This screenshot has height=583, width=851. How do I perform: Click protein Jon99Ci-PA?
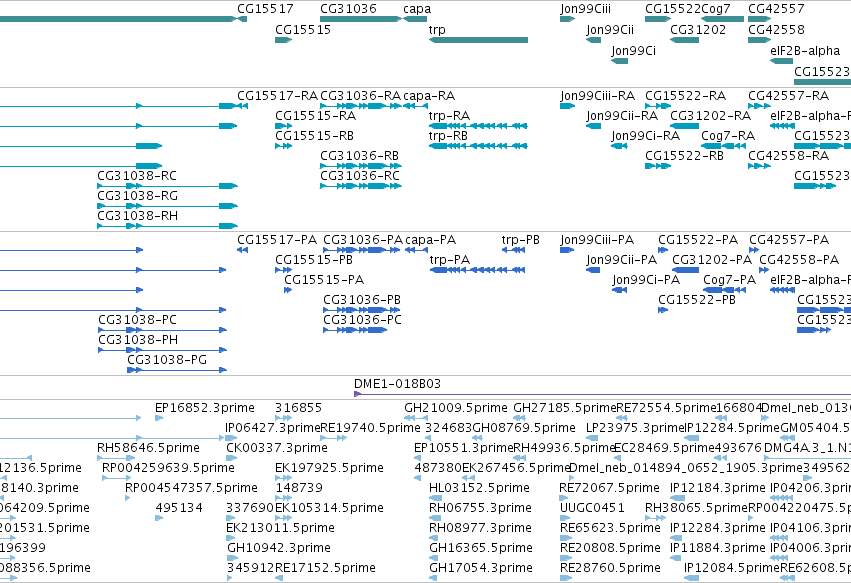646,280
